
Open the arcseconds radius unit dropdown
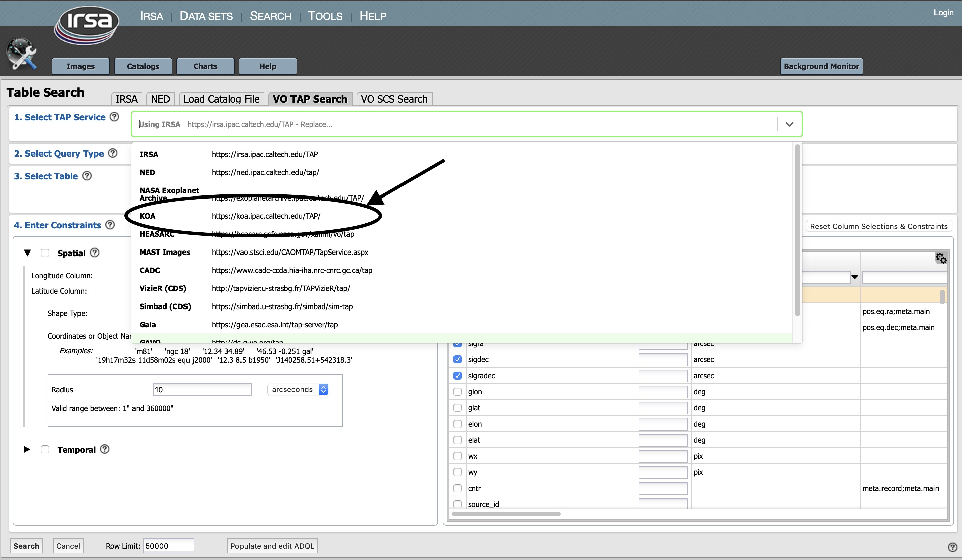[298, 389]
